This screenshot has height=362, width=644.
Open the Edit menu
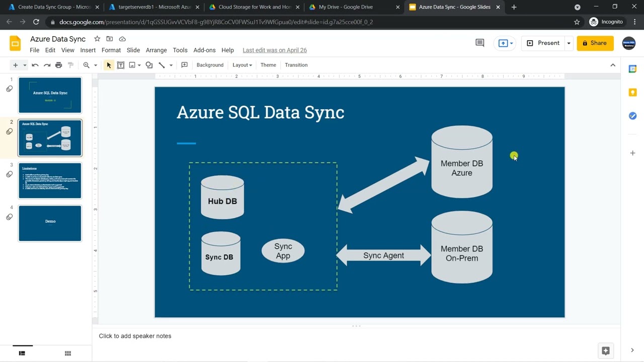point(50,50)
